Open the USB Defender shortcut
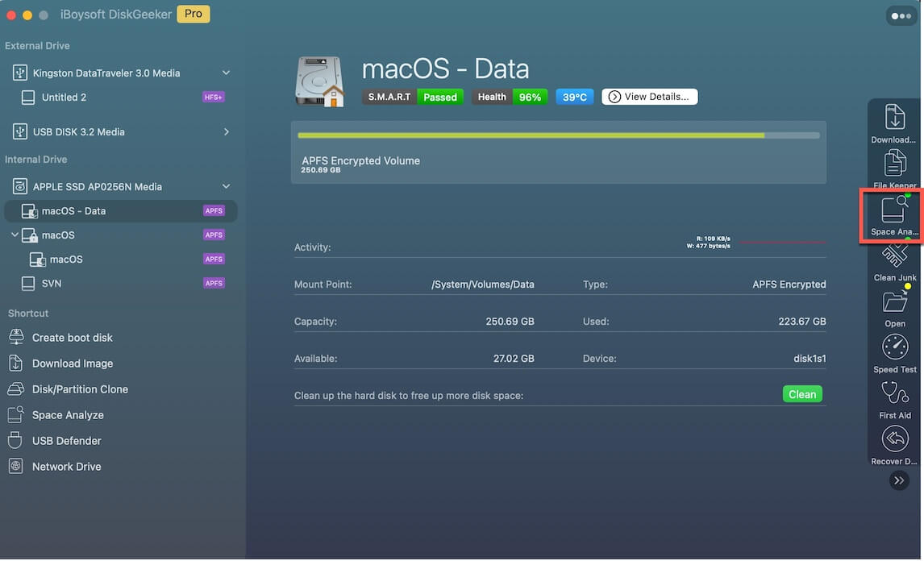The width and height of the screenshot is (924, 561). (66, 441)
